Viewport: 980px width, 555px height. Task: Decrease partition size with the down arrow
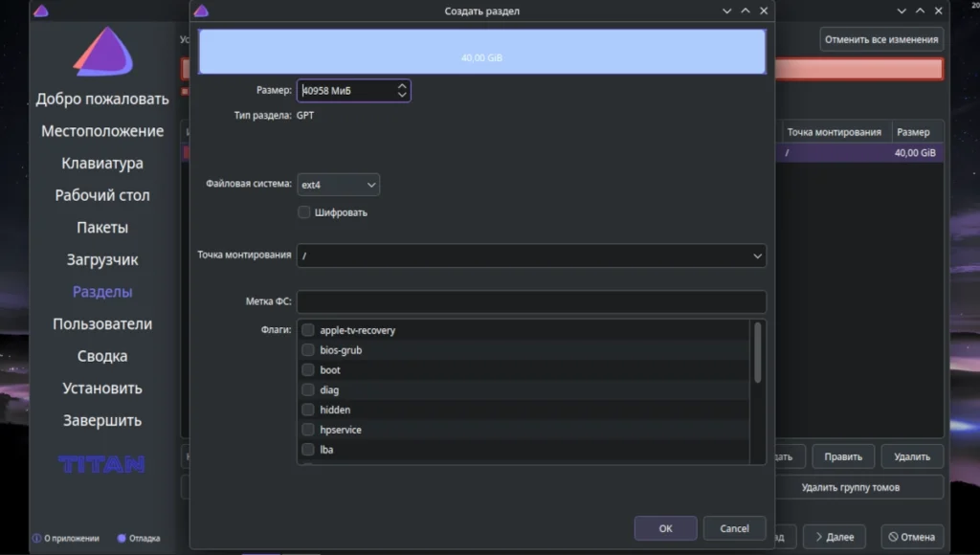pos(402,95)
